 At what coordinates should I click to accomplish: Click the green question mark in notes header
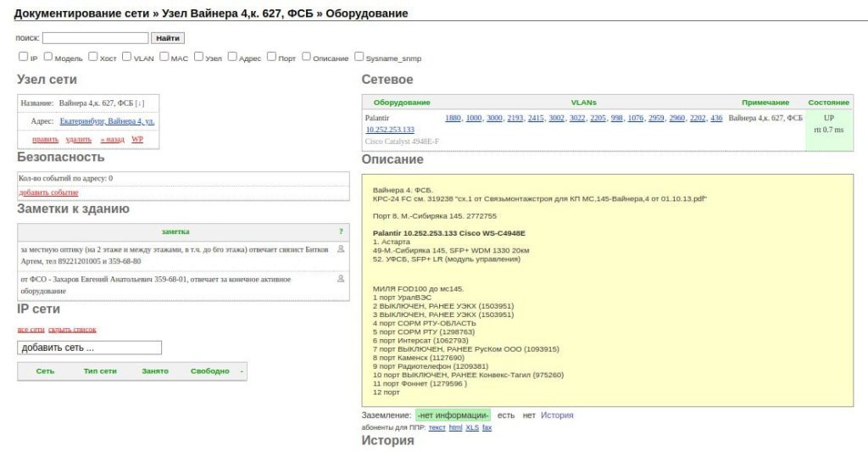341,231
